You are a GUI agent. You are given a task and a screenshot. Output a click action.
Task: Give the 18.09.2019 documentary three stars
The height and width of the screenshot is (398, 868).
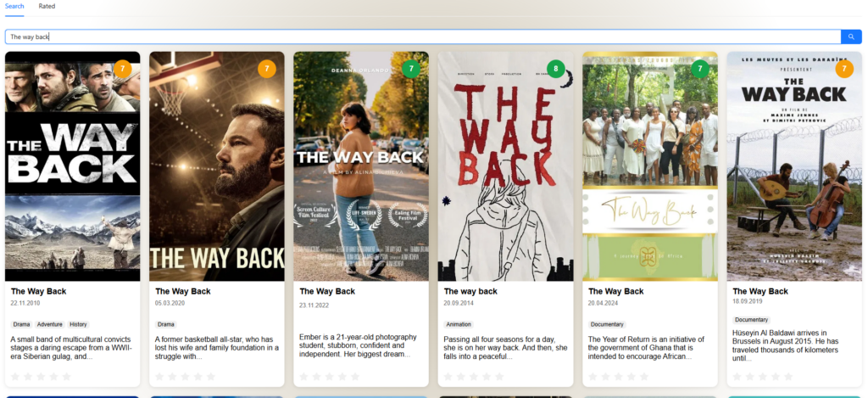point(763,377)
